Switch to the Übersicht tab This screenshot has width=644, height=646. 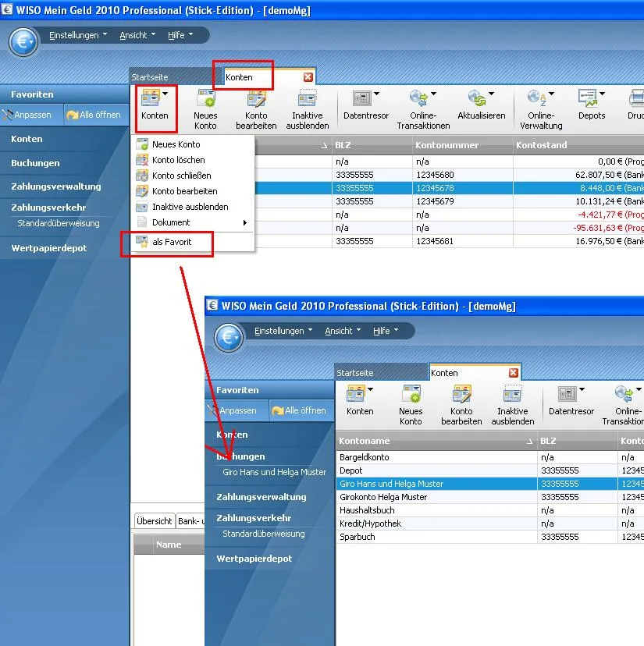pyautogui.click(x=154, y=521)
